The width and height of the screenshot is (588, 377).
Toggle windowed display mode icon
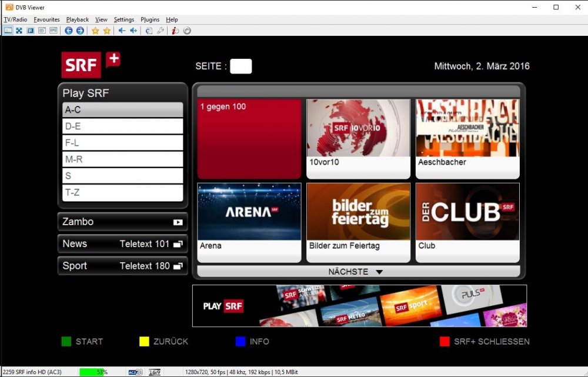point(8,30)
